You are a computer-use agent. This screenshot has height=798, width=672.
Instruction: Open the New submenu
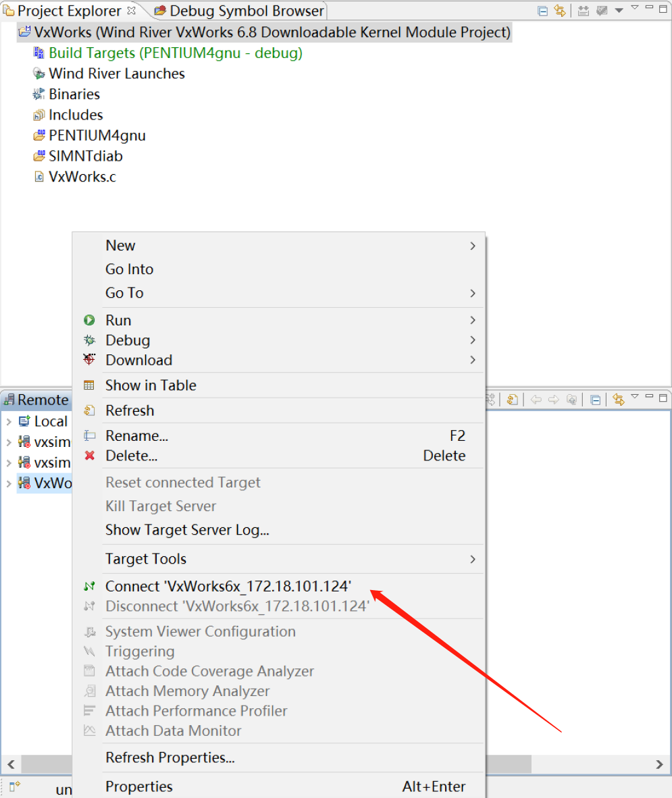coord(279,245)
